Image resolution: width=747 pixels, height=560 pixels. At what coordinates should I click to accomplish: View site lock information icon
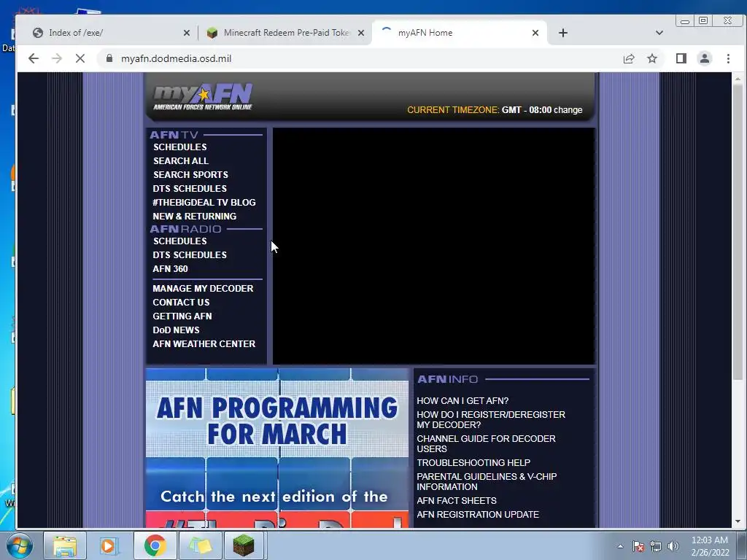[109, 58]
